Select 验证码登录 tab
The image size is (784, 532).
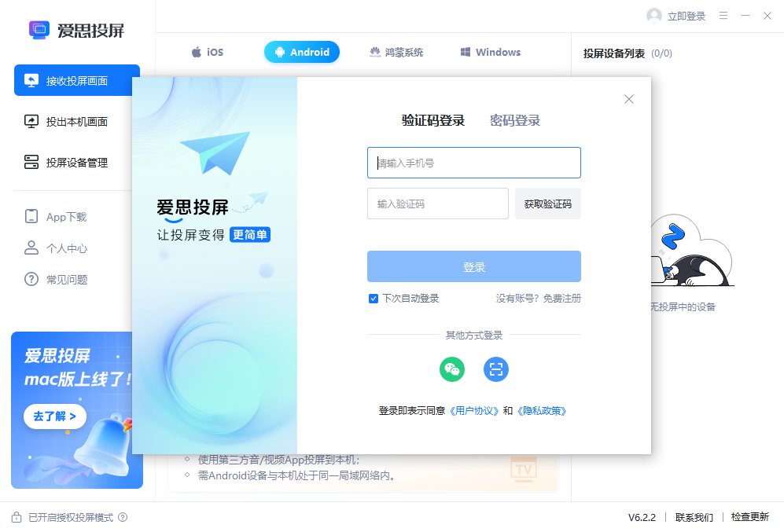tap(433, 120)
